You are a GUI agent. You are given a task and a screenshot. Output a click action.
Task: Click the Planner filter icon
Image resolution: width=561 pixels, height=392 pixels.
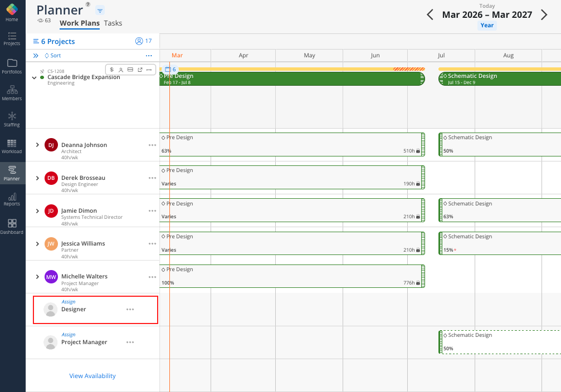coord(100,11)
